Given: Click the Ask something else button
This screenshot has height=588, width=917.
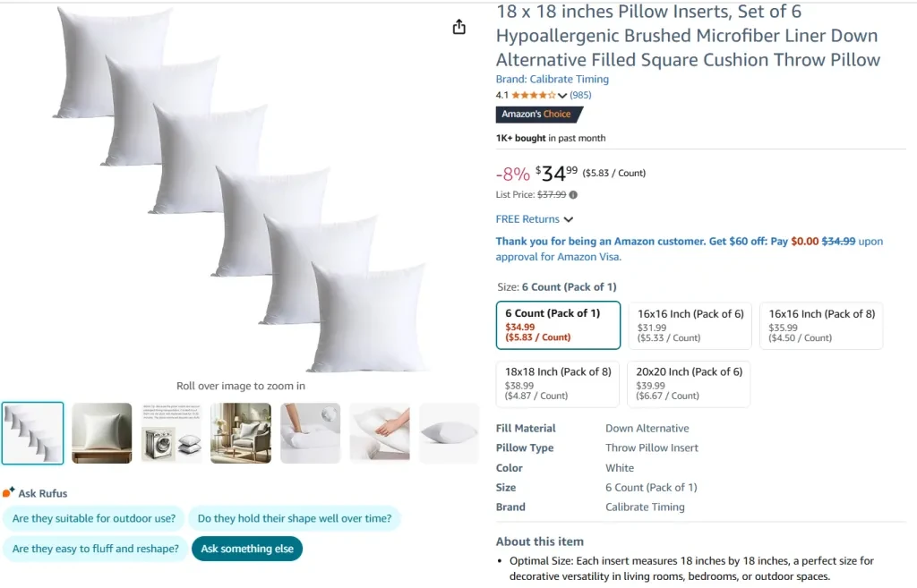Looking at the screenshot, I should (x=247, y=549).
